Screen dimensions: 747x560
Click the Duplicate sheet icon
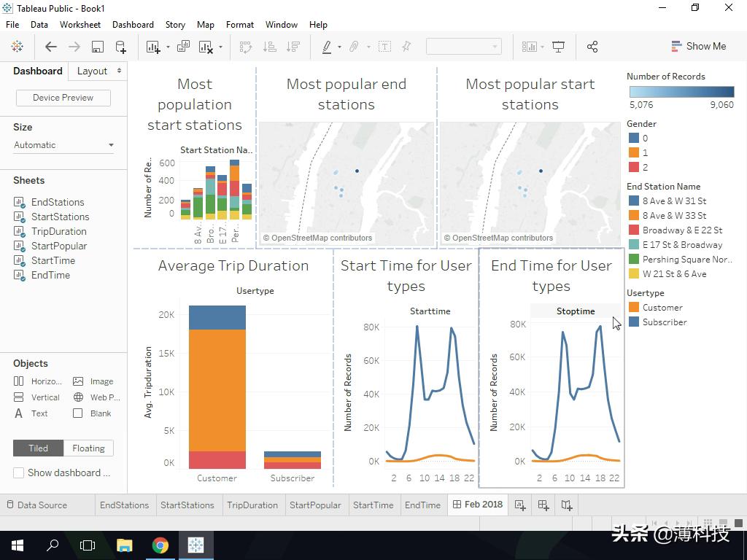(183, 47)
